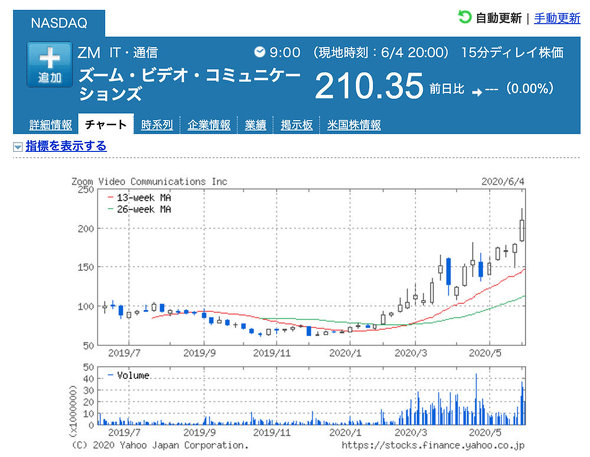Open the 企業情報 tab
The image size is (590, 457).
click(209, 125)
